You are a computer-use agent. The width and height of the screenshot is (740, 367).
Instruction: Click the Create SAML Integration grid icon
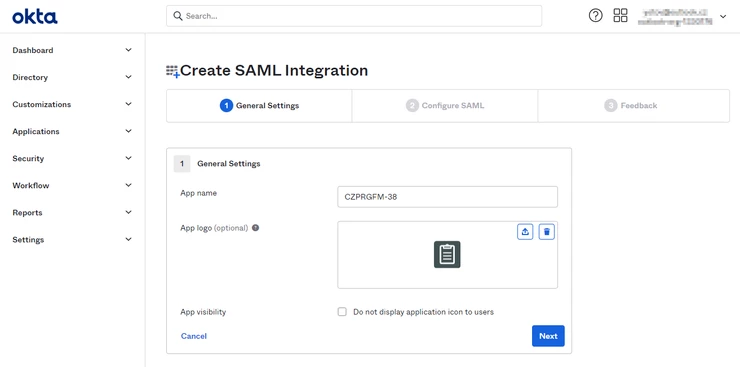pyautogui.click(x=173, y=71)
